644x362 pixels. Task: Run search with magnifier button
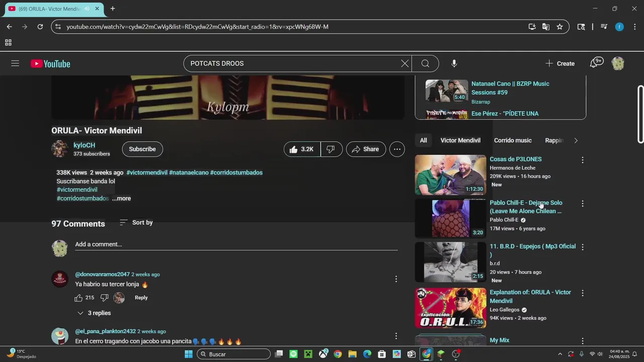pos(425,63)
